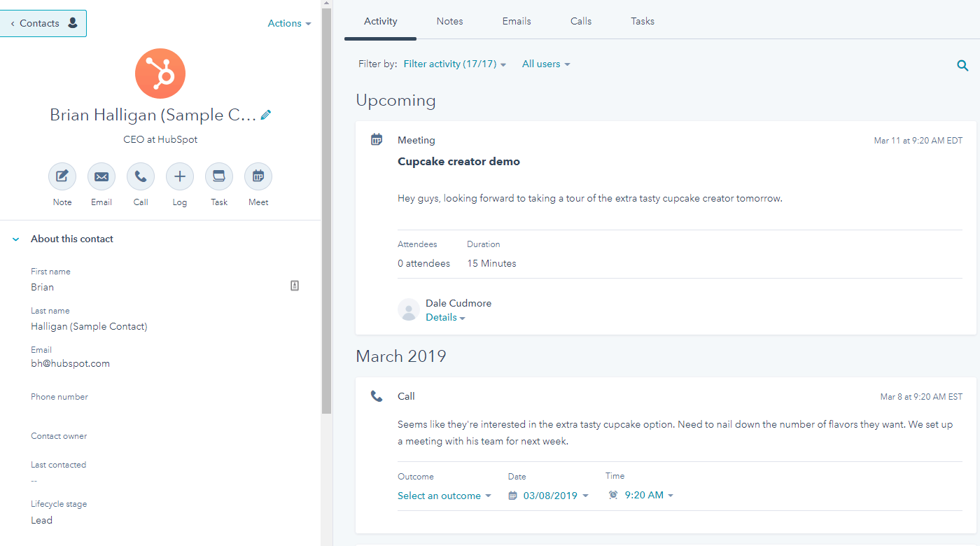Click the HubSpot sprocket avatar

pos(160,73)
